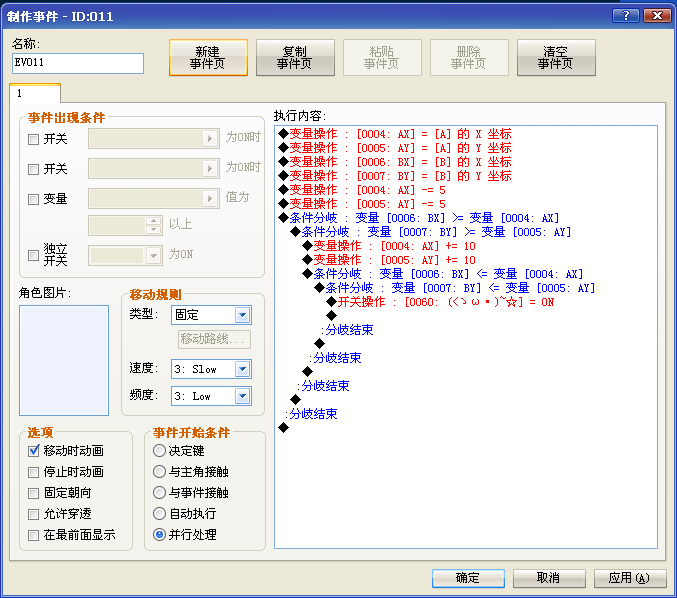Check the 固定朝向 option
The image size is (677, 598).
(33, 493)
